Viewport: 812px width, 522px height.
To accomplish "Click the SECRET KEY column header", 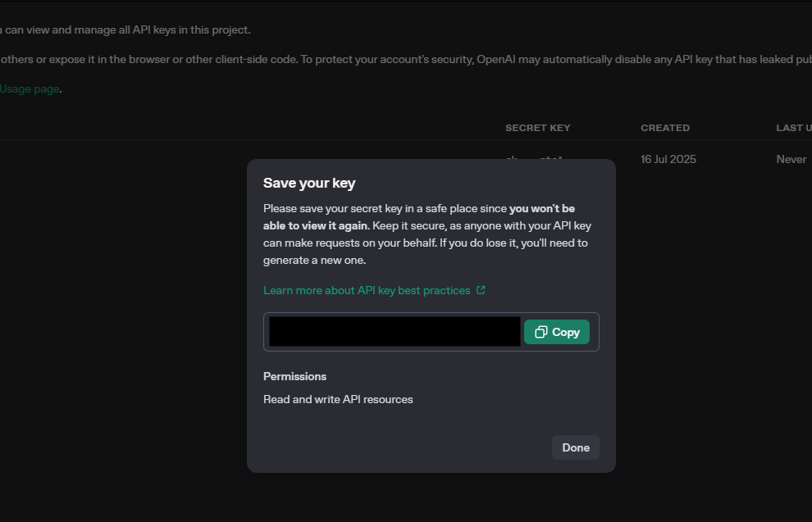I will pyautogui.click(x=537, y=128).
